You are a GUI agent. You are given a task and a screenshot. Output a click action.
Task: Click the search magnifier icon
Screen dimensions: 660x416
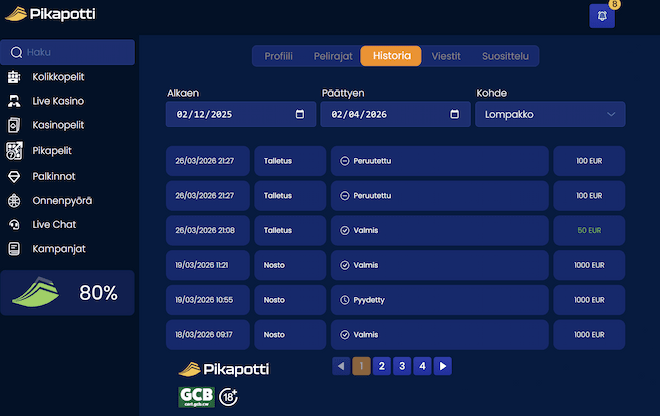point(16,52)
